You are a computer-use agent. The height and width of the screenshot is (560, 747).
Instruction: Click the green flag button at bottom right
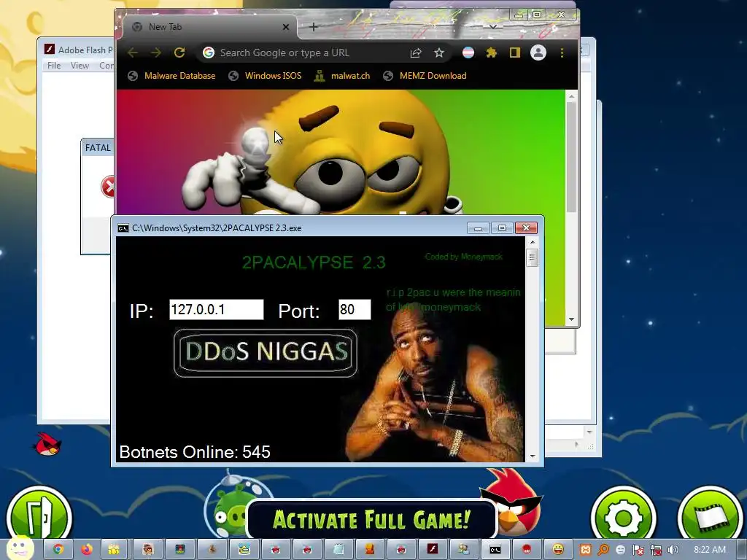click(710, 517)
